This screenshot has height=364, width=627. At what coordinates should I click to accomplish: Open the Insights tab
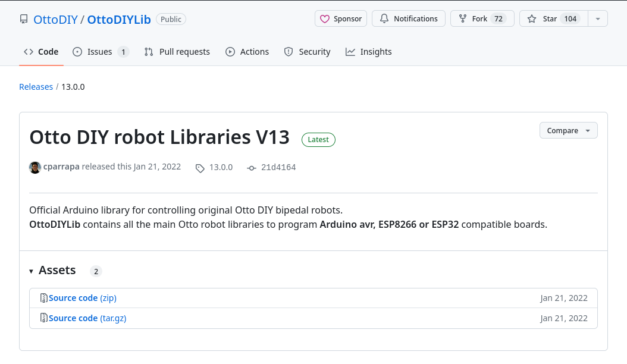[369, 52]
